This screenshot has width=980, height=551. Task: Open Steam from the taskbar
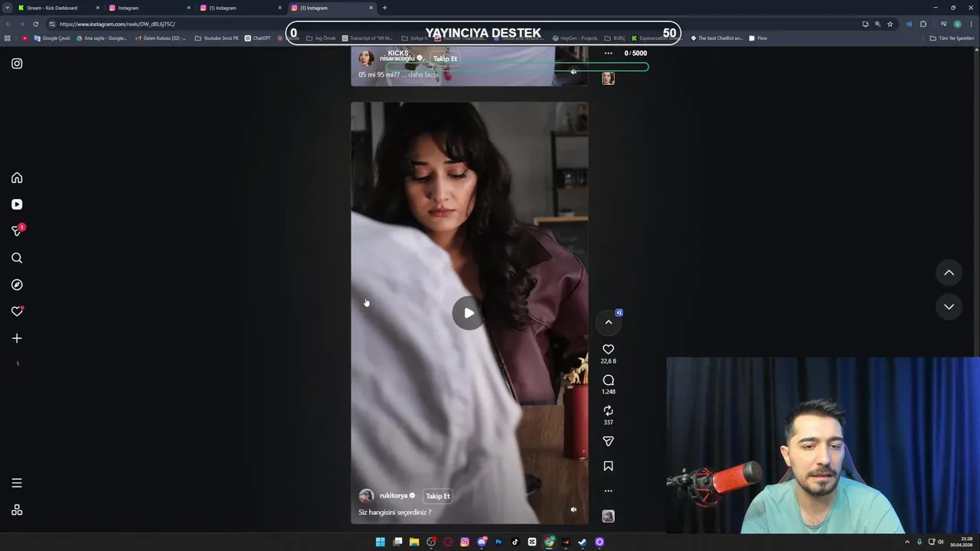[x=583, y=542]
